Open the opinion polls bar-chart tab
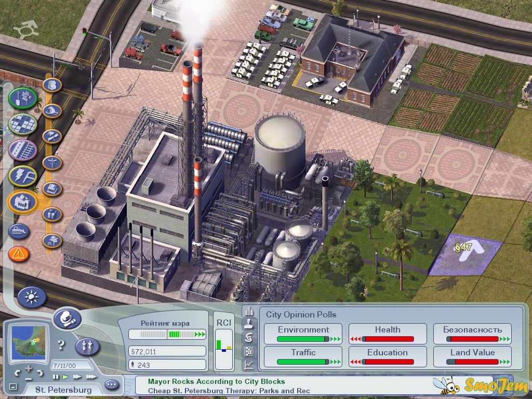This screenshot has height=399, width=532. click(249, 312)
